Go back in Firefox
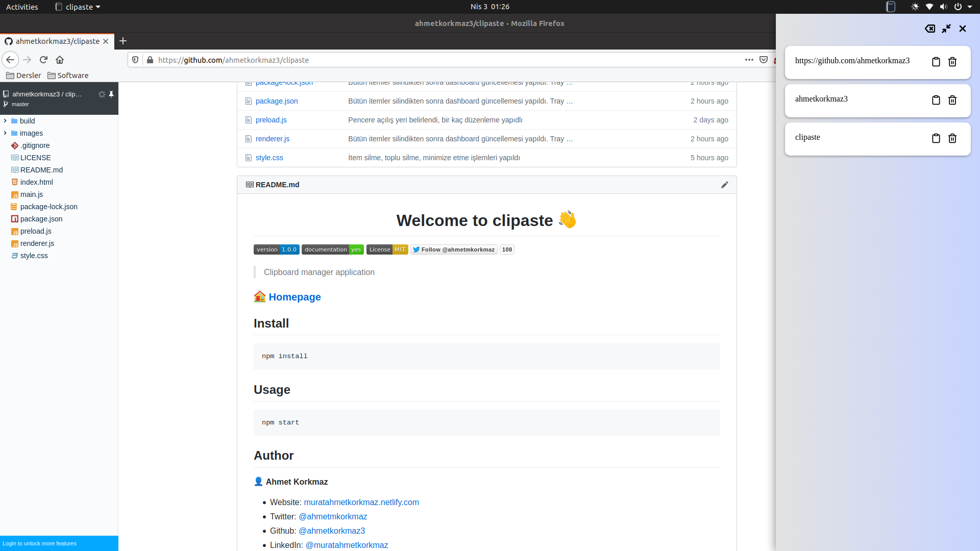The height and width of the screenshot is (551, 980). click(x=10, y=60)
